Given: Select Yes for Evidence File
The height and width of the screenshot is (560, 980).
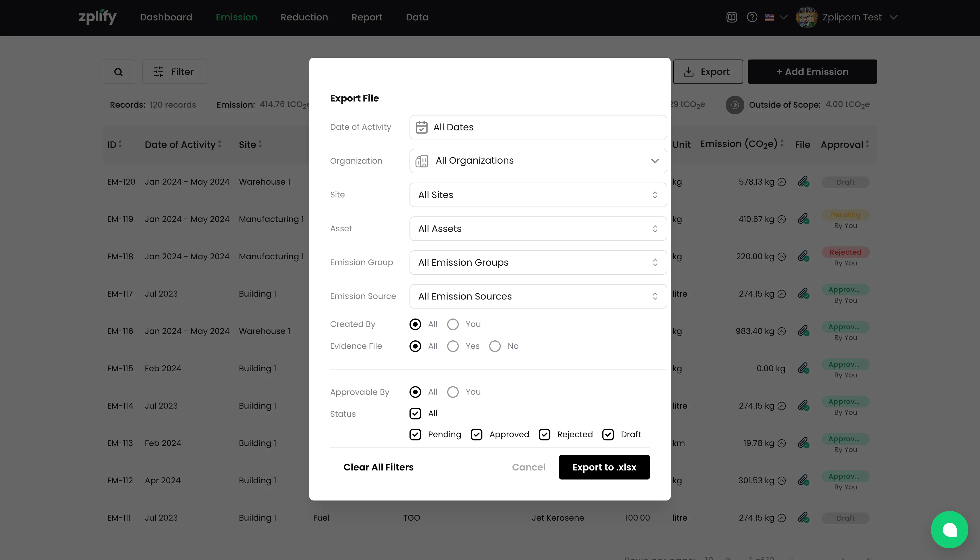Looking at the screenshot, I should click(453, 346).
